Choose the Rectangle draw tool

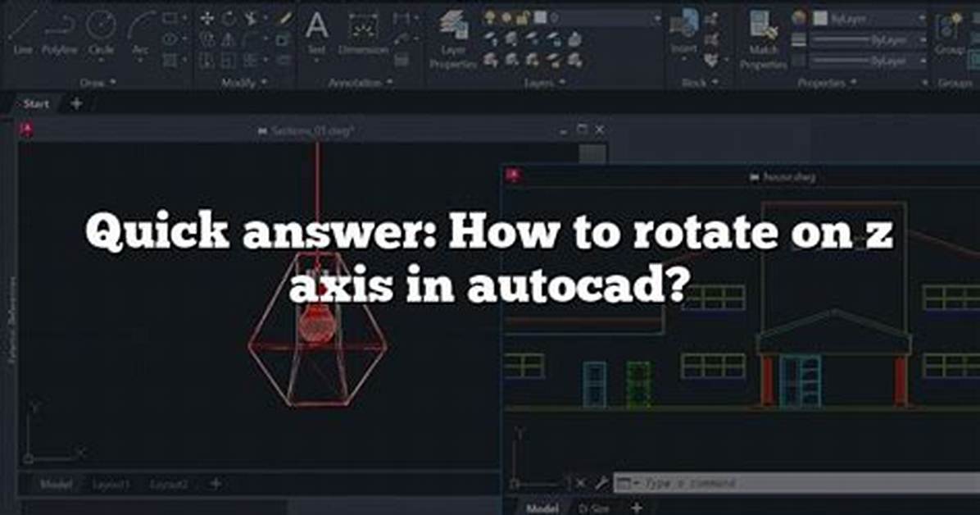(x=170, y=19)
